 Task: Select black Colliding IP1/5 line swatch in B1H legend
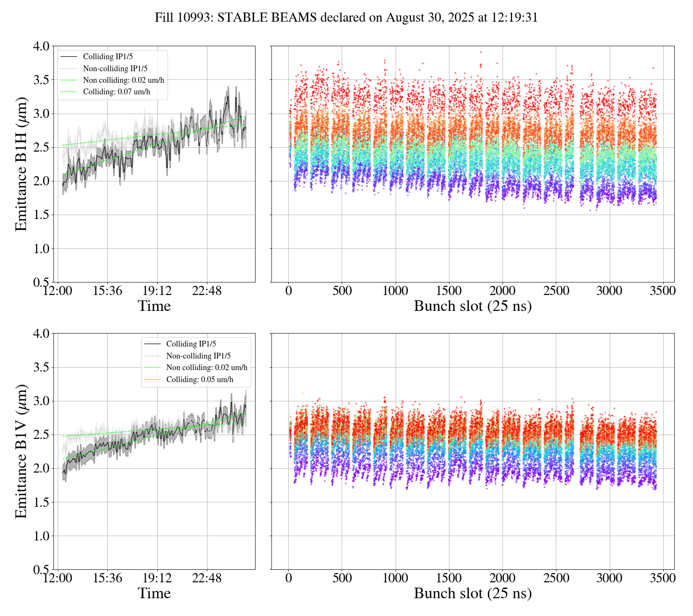click(69, 57)
